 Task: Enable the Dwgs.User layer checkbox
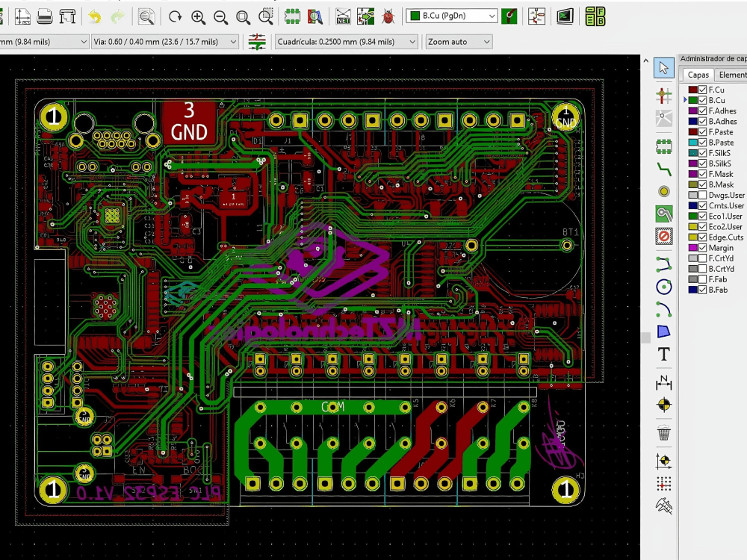click(x=701, y=195)
